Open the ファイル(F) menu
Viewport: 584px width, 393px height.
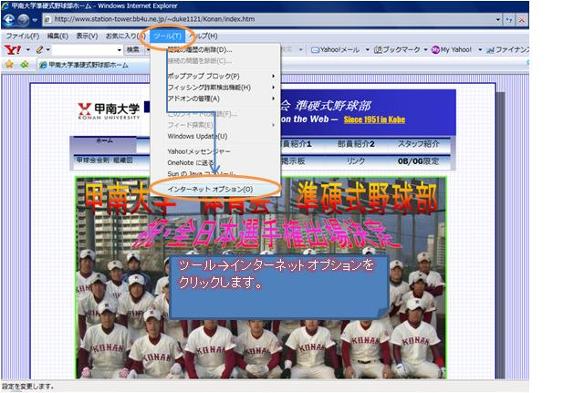(x=22, y=36)
